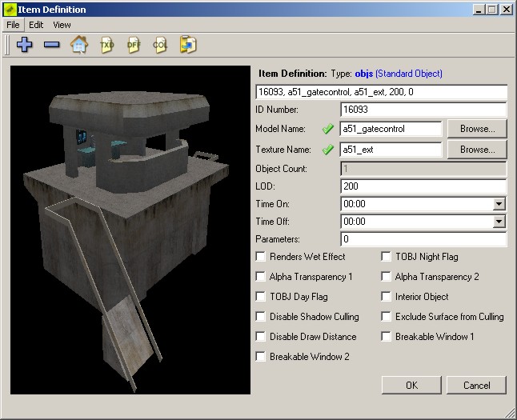517x420 pixels.
Task: Browse for the Model Name file
Action: pos(477,129)
